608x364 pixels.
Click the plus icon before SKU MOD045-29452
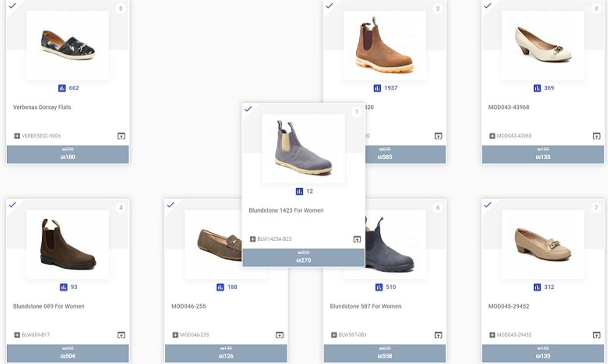coord(492,335)
